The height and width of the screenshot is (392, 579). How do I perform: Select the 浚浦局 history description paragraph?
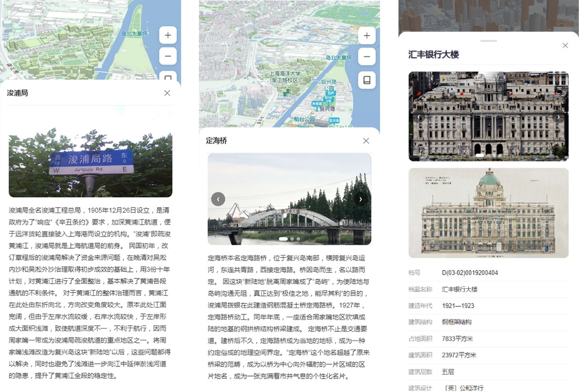click(x=90, y=293)
